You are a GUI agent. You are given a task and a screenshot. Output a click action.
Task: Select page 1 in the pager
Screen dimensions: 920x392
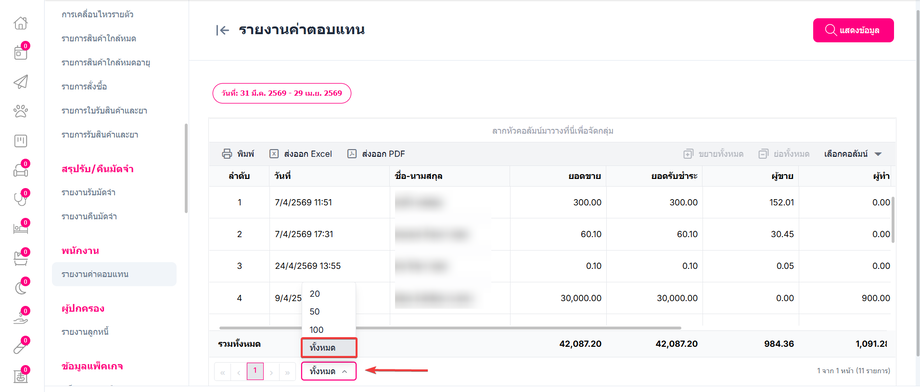[x=255, y=371]
